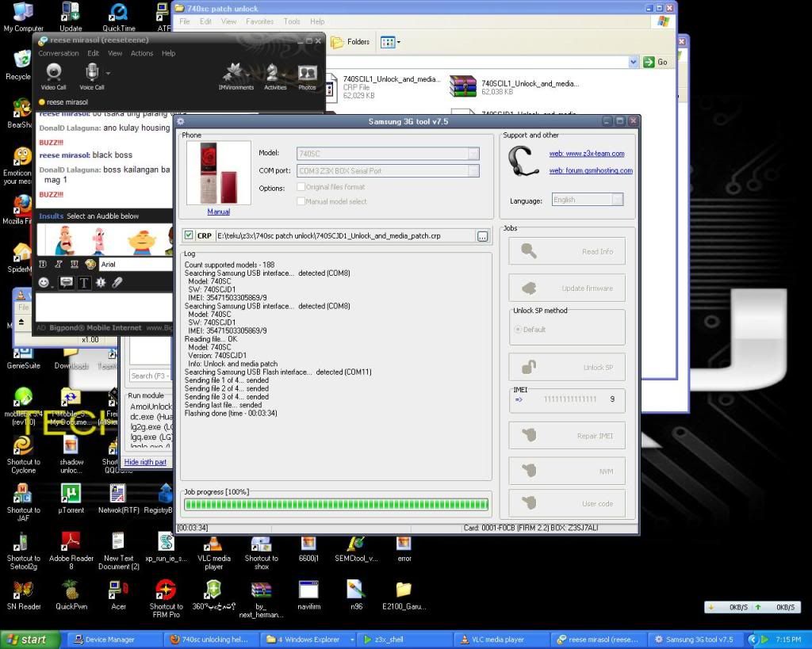Screen dimensions: 812x649
Task: Click the Voice Call microphone icon
Action: click(x=92, y=75)
